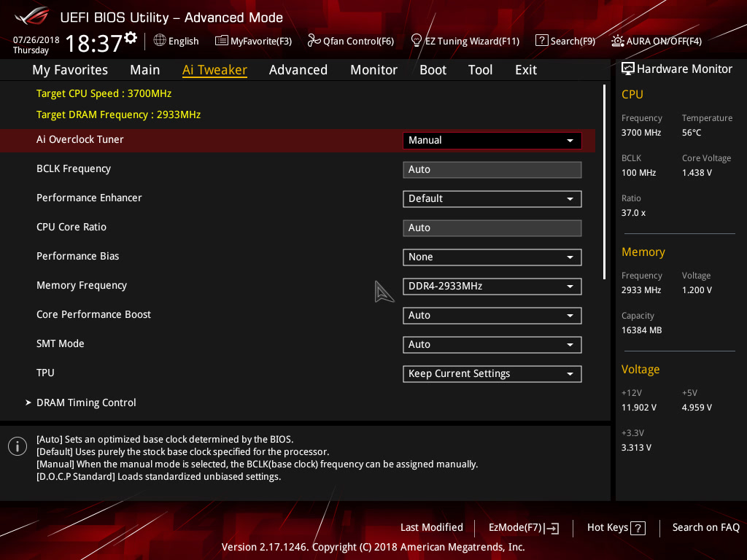
Task: Click the Hot Keys question mark icon
Action: [638, 528]
